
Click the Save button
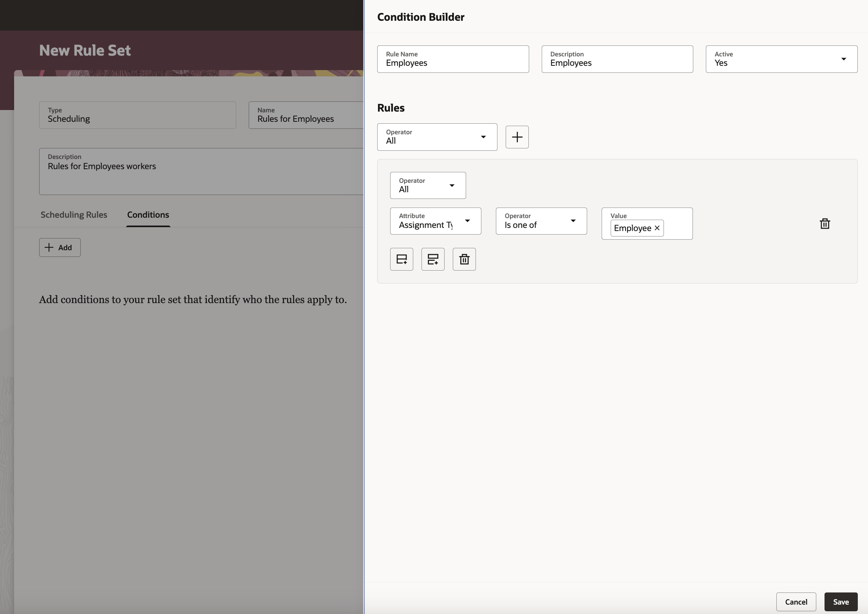coord(841,602)
